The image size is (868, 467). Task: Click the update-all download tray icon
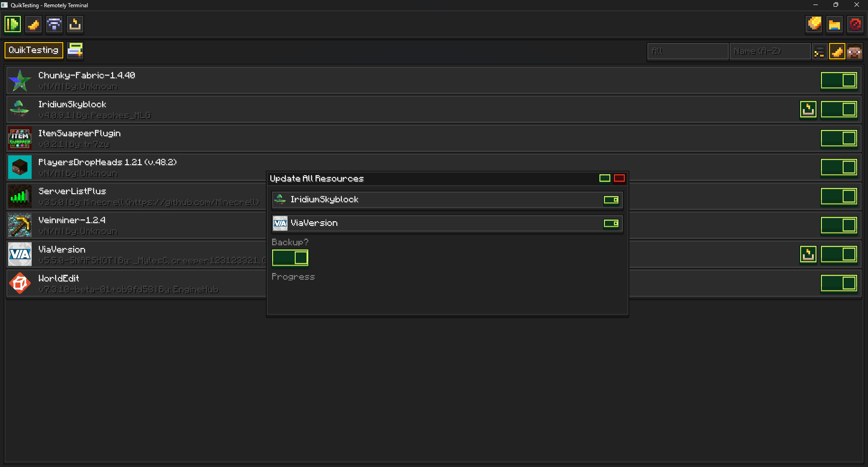point(75,24)
